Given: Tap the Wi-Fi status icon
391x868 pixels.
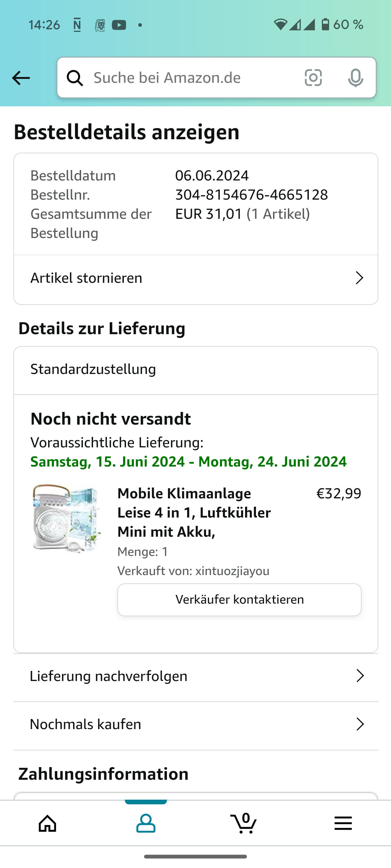Looking at the screenshot, I should point(280,25).
